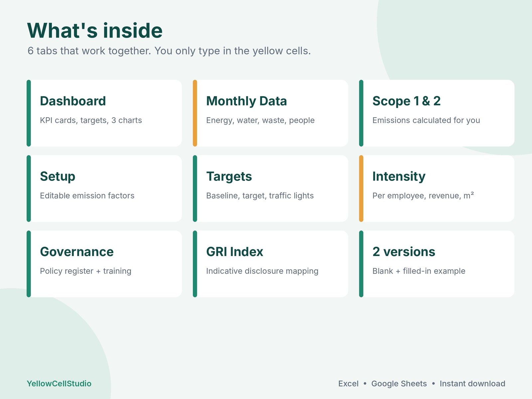Click the YellowCellStudio brand name

59,384
